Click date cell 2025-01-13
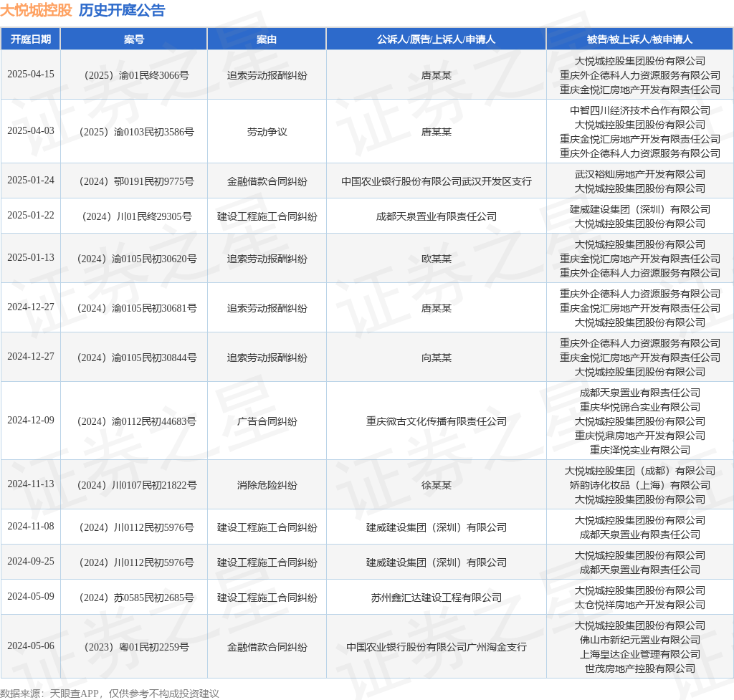 (31, 258)
